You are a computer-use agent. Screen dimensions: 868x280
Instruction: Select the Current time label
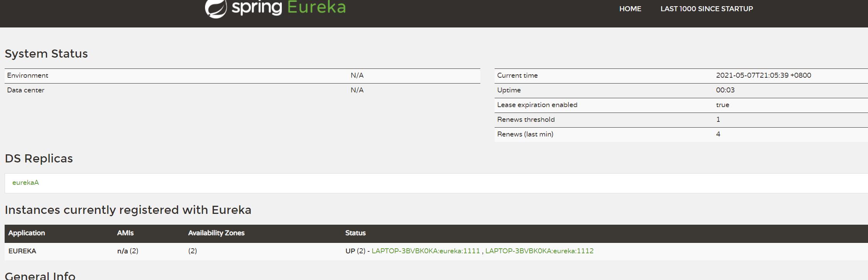(x=517, y=75)
